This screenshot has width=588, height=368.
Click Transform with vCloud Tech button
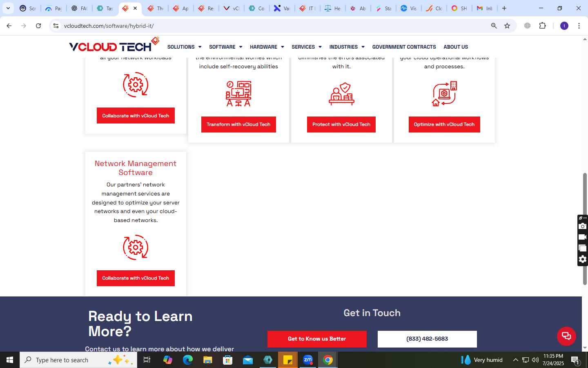pyautogui.click(x=238, y=124)
